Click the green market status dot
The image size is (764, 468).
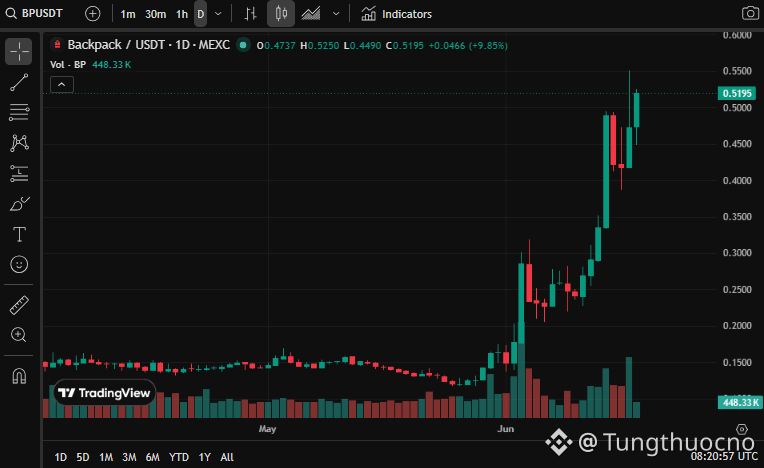click(243, 45)
